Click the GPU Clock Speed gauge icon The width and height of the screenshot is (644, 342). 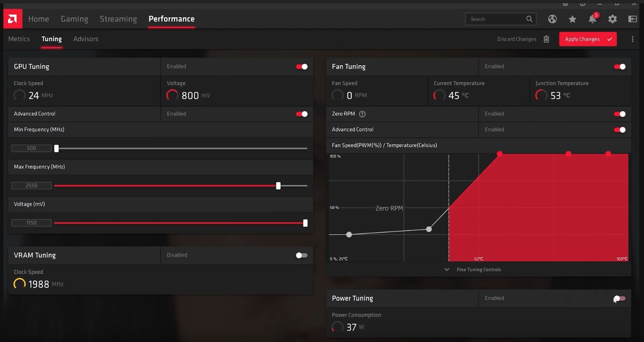(x=19, y=95)
